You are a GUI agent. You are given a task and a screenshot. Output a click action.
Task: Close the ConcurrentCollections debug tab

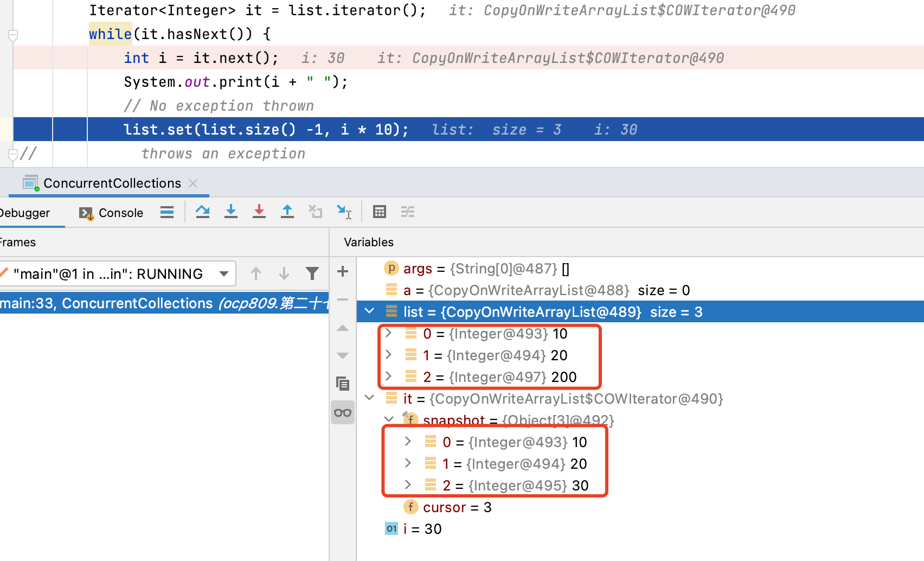(x=193, y=183)
